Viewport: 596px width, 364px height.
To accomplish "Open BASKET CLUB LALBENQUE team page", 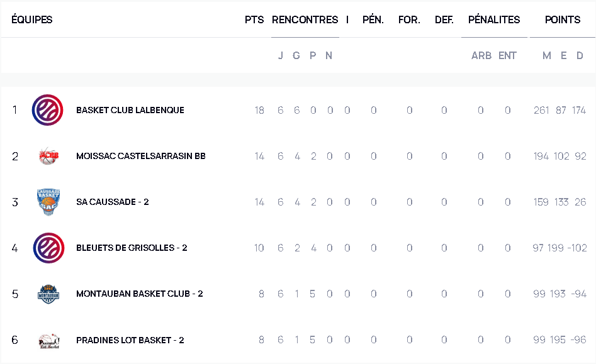I will [130, 110].
